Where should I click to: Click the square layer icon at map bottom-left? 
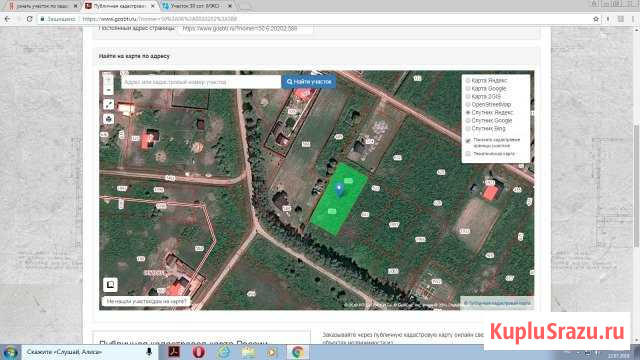[110, 284]
